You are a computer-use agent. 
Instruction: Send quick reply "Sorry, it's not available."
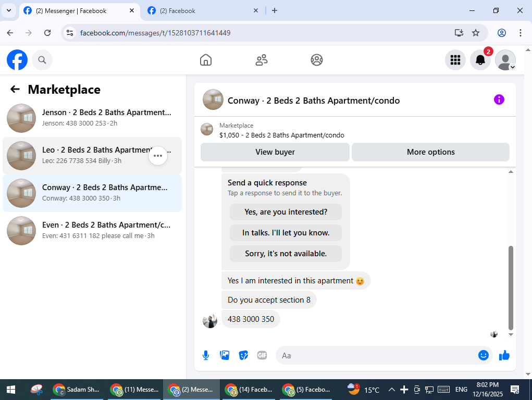point(286,254)
